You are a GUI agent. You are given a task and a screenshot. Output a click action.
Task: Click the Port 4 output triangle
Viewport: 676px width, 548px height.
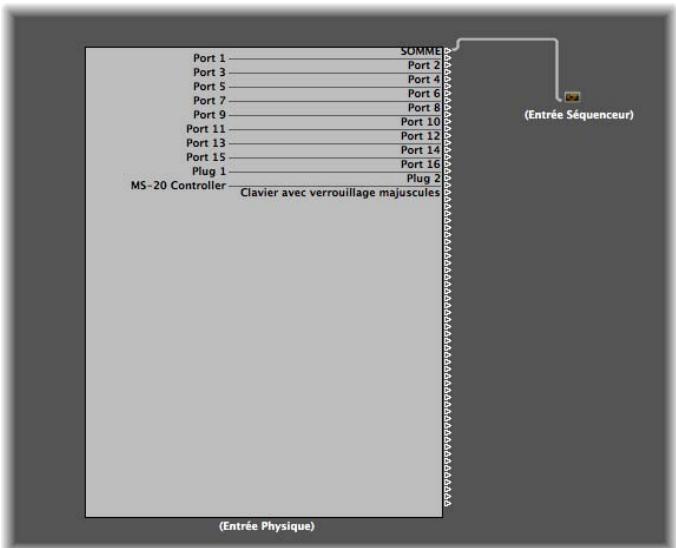(x=448, y=80)
